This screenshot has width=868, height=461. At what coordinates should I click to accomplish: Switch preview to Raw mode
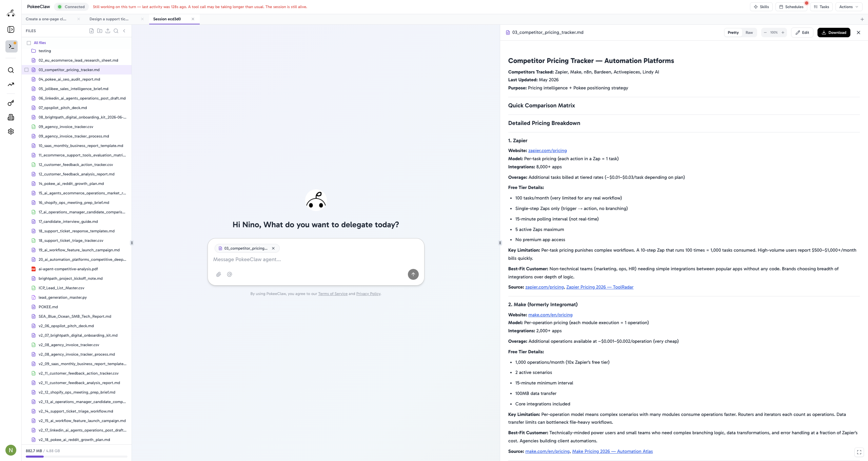(x=749, y=33)
